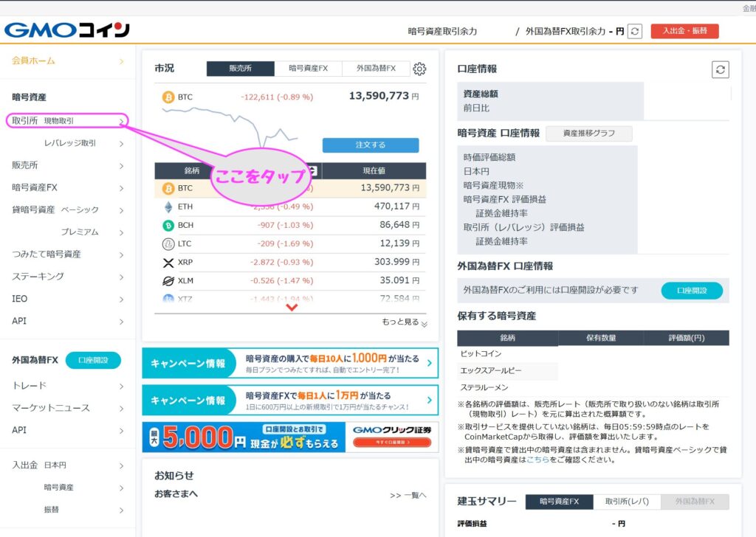Expand もっと見る below the coin list
Screen dimensions: 756x537
pyautogui.click(x=404, y=322)
